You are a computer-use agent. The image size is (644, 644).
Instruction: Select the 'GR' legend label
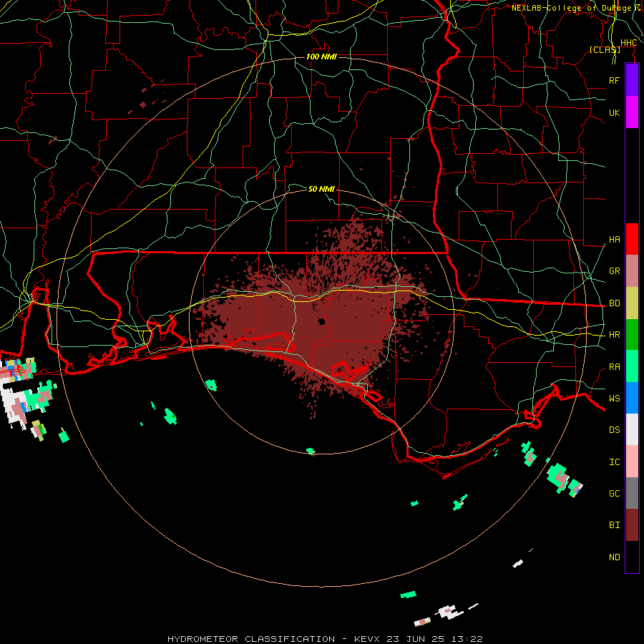coord(614,271)
